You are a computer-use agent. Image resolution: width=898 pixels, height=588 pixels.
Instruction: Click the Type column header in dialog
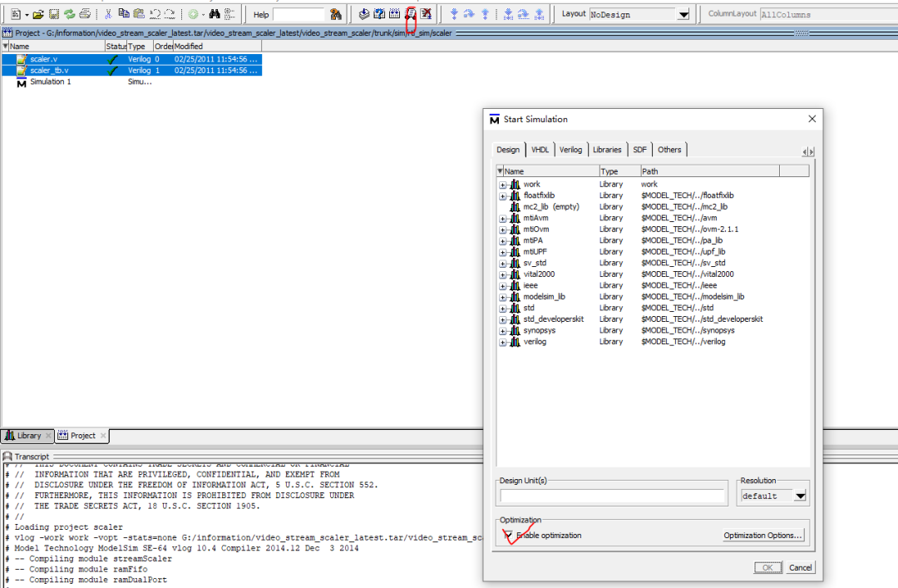(619, 170)
